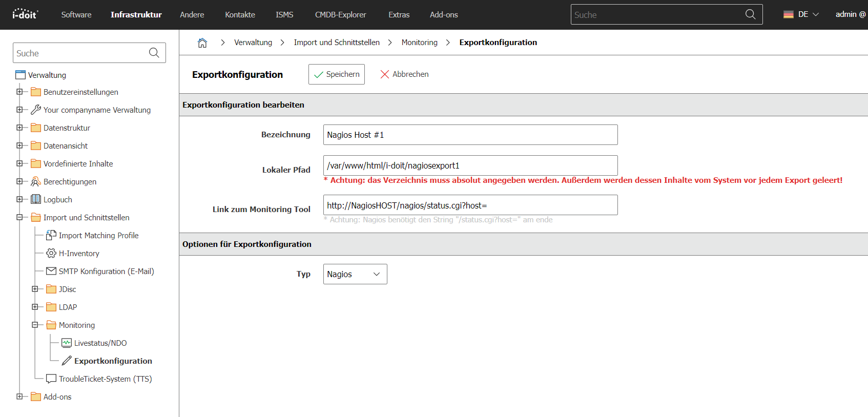This screenshot has width=868, height=417.
Task: Expand the LDAP tree node
Action: coord(35,307)
